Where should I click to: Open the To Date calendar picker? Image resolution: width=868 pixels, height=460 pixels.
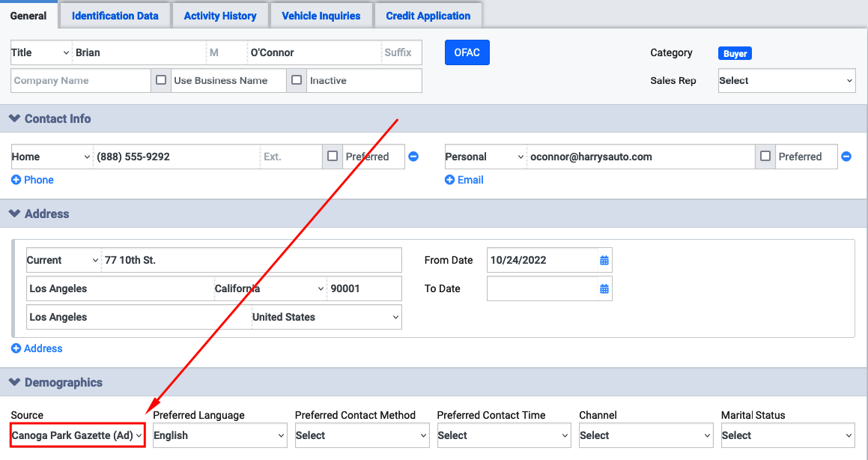point(604,289)
